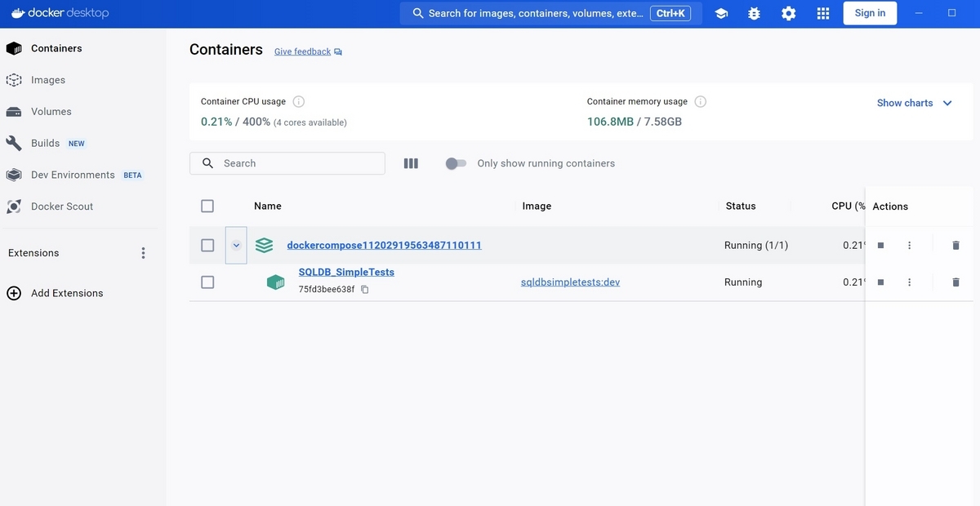Image resolution: width=980 pixels, height=506 pixels.
Task: Stop the SQLDB_SimpleTests container
Action: point(880,282)
